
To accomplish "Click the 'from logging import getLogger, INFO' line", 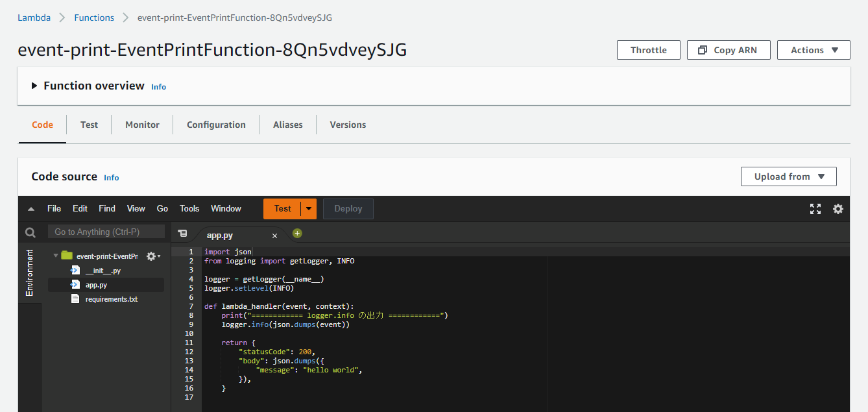I will click(280, 261).
